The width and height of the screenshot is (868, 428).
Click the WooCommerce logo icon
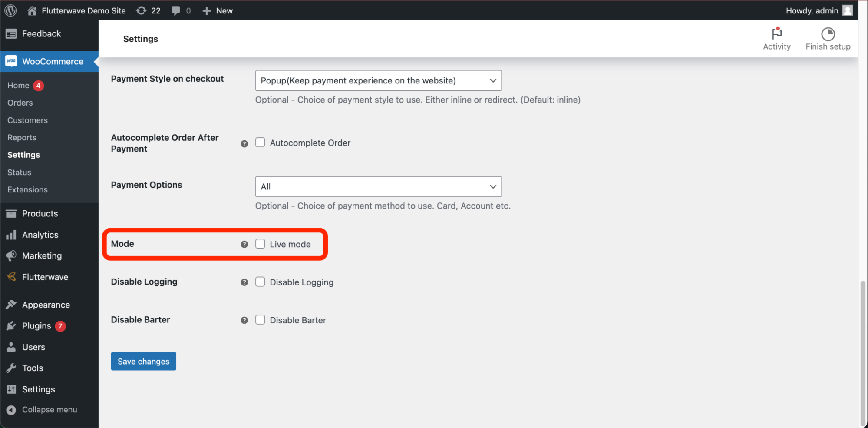pyautogui.click(x=11, y=61)
